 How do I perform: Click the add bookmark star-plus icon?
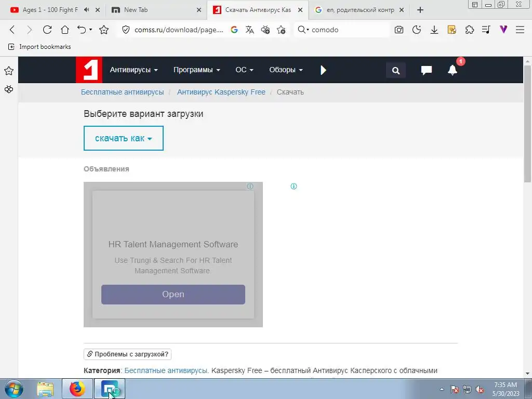281,30
